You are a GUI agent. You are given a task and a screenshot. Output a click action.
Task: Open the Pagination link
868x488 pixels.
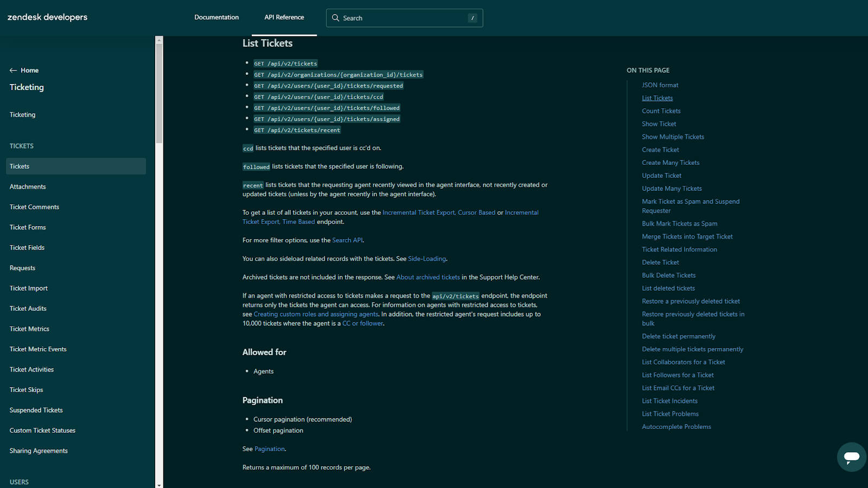(x=269, y=449)
